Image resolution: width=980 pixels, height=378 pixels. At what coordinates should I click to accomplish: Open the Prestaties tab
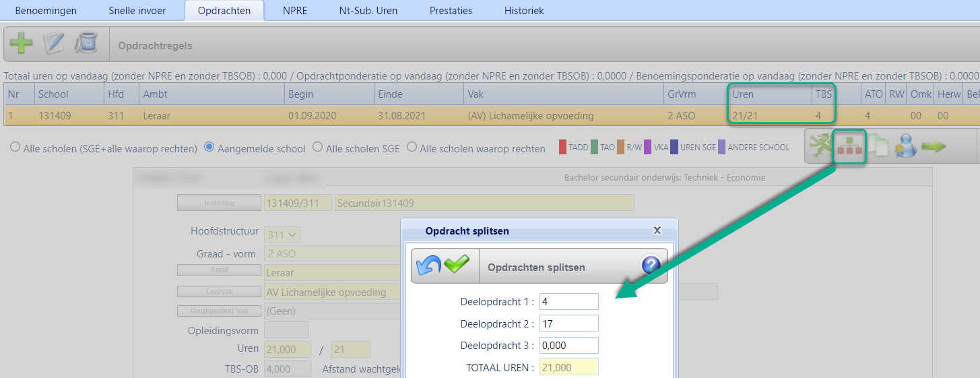pyautogui.click(x=451, y=11)
